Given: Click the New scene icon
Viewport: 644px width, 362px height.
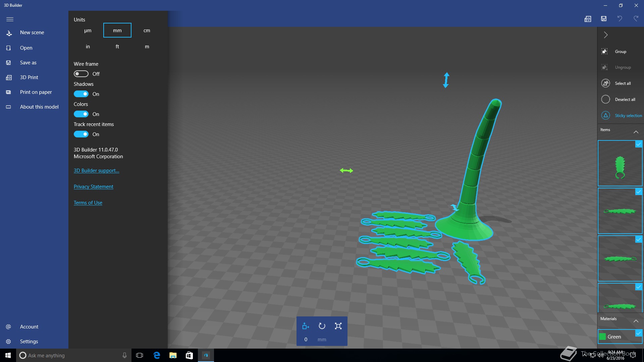Looking at the screenshot, I should click(9, 33).
